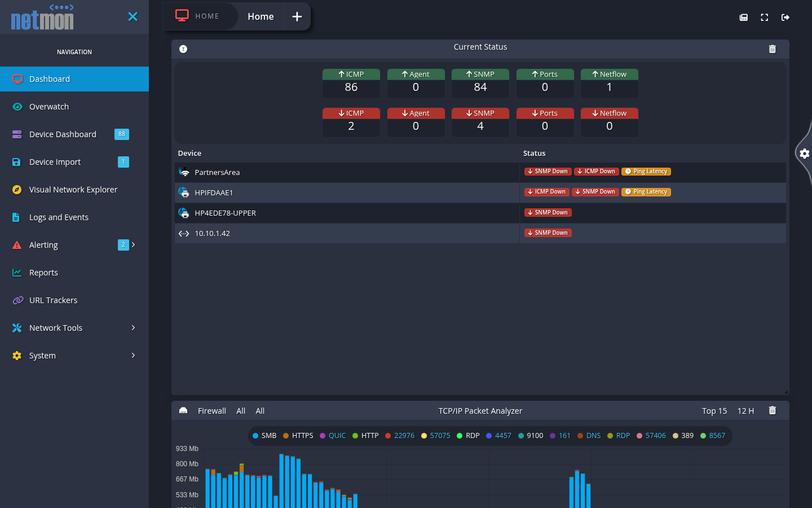The height and width of the screenshot is (508, 812).
Task: Open the PartnersArea device row
Action: 480,172
